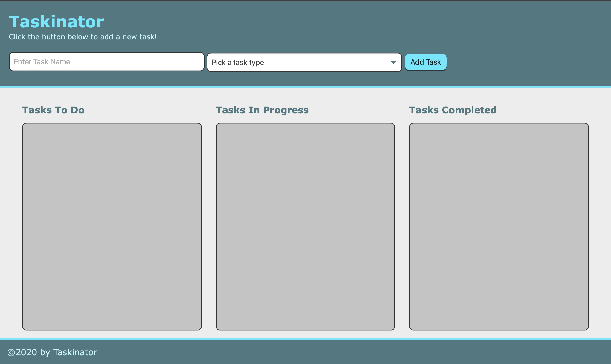
Task: Click the empty Tasks To Do list box
Action: click(112, 226)
